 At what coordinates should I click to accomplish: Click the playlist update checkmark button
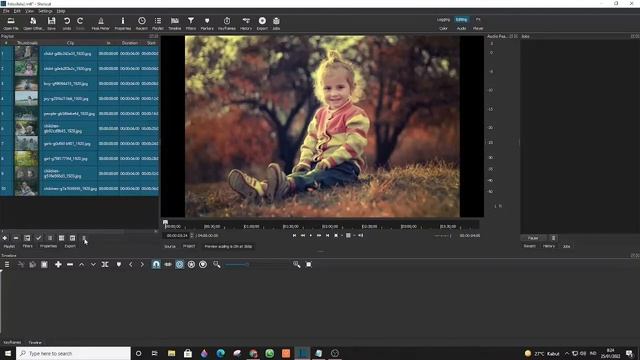click(38, 238)
